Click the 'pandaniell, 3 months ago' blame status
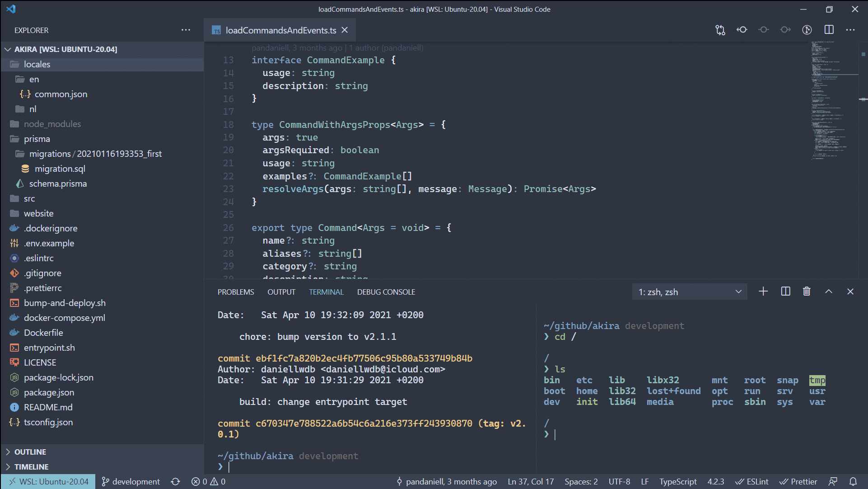 click(446, 482)
